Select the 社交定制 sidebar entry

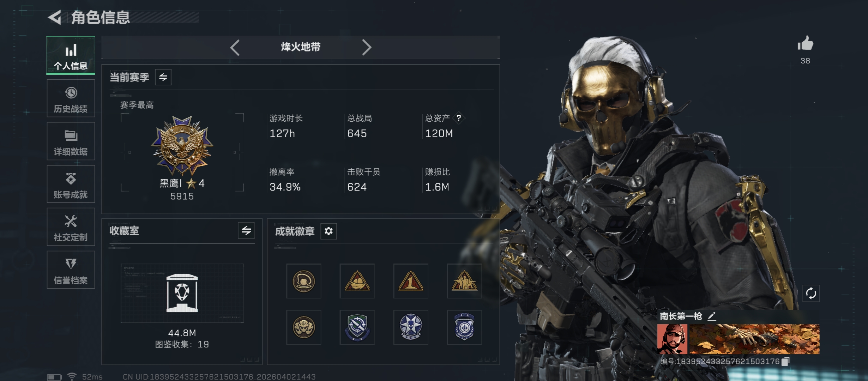tap(71, 227)
